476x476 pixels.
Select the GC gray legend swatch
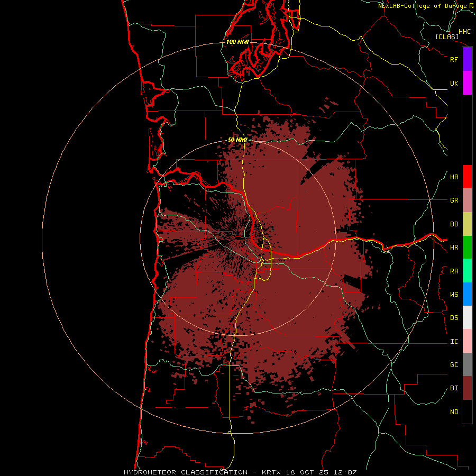pyautogui.click(x=467, y=364)
